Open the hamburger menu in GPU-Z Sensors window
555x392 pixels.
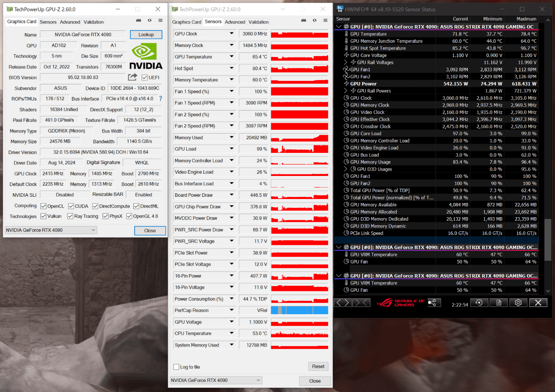[x=325, y=20]
